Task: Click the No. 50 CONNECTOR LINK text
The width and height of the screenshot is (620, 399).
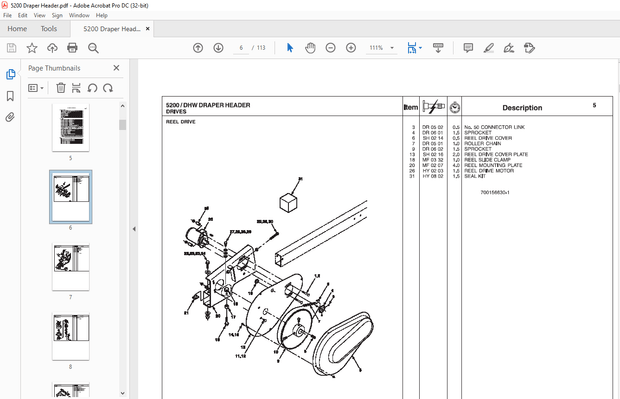Action: [x=494, y=127]
